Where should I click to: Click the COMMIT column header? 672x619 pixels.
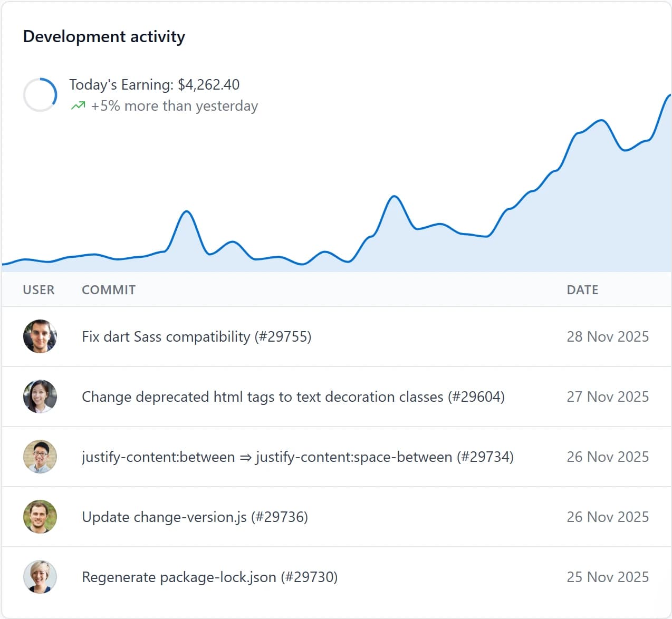109,290
